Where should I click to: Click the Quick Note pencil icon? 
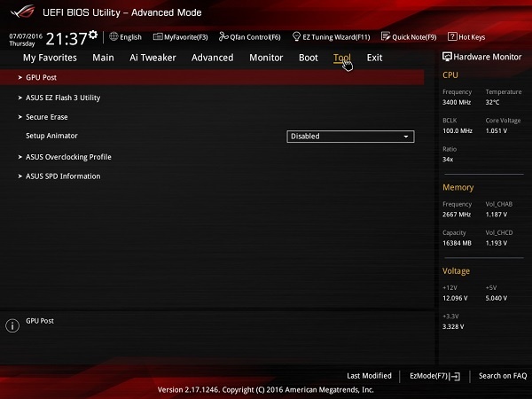pos(386,36)
